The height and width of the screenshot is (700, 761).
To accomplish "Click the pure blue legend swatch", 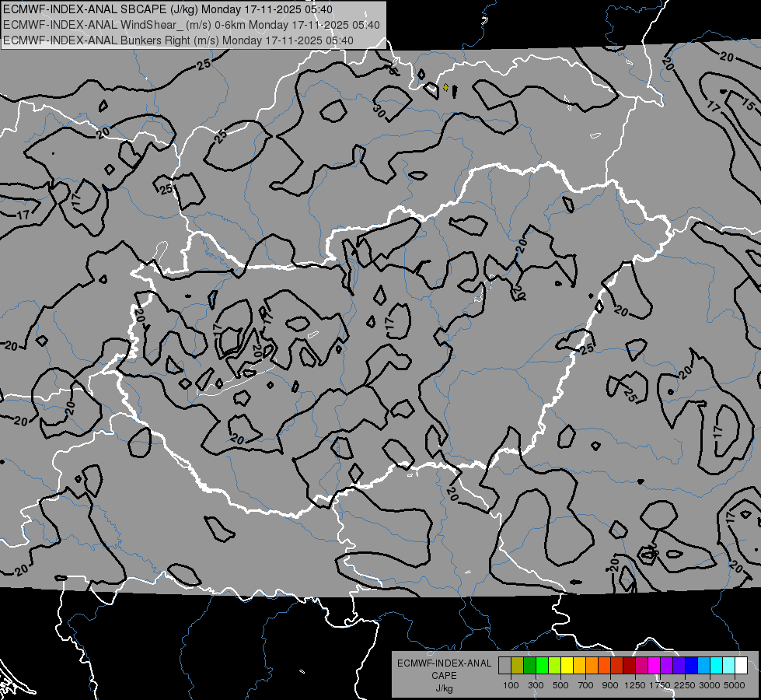I will point(691,666).
